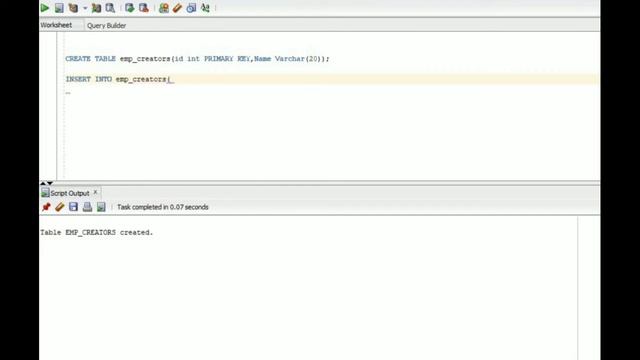Screen dimensions: 640x360
Task: Click the Rollback toolbar icon
Action: coord(144,8)
